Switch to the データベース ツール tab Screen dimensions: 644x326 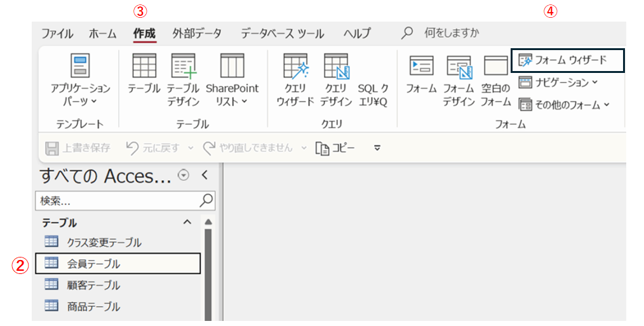(x=282, y=34)
